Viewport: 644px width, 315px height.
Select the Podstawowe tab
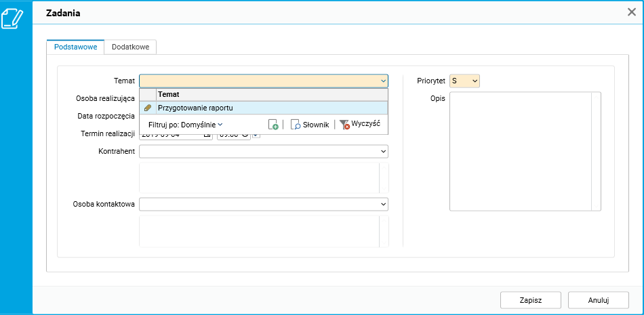(75, 47)
